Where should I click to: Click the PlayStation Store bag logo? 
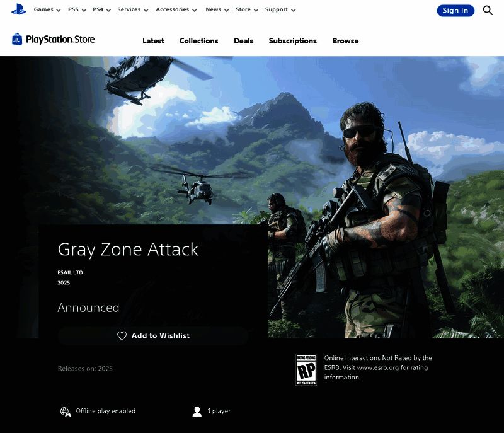[17, 40]
